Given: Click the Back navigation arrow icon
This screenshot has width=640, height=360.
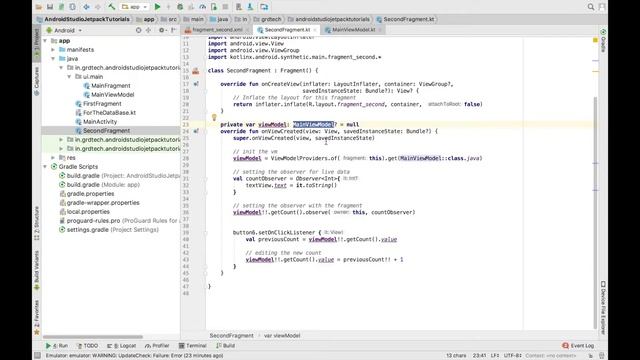Looking at the screenshot, I should tap(86, 7).
